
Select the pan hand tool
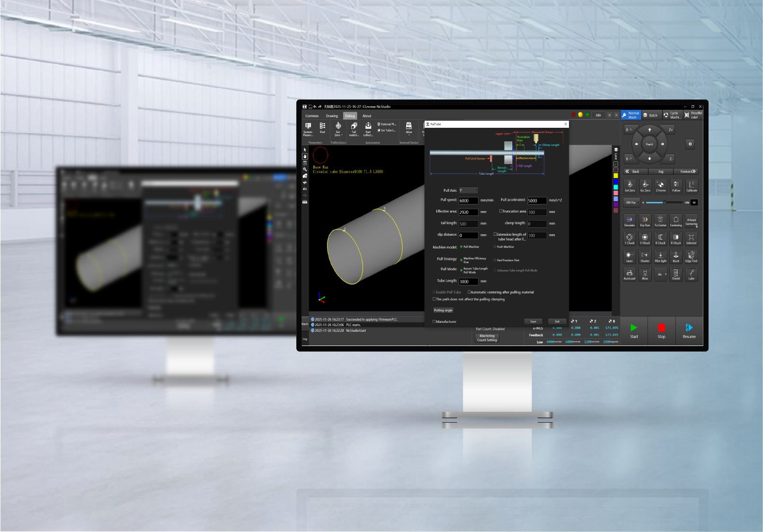tap(305, 156)
